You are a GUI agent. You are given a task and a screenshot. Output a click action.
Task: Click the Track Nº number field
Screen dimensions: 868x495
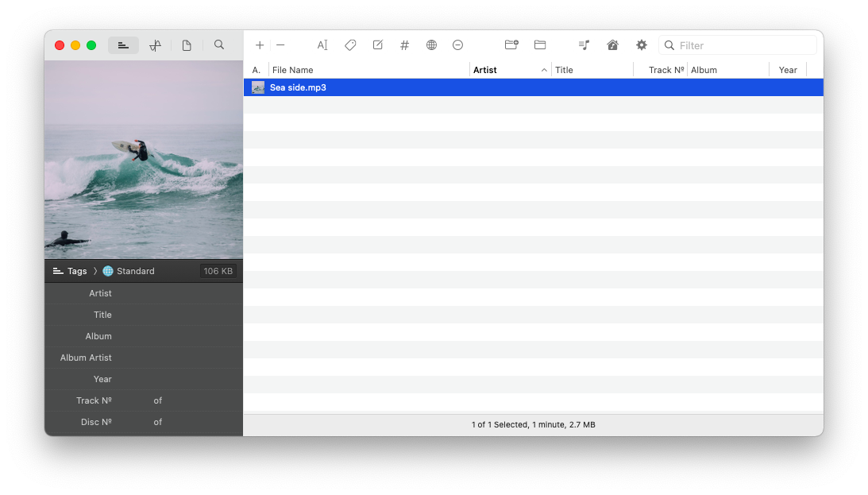pyautogui.click(x=133, y=400)
